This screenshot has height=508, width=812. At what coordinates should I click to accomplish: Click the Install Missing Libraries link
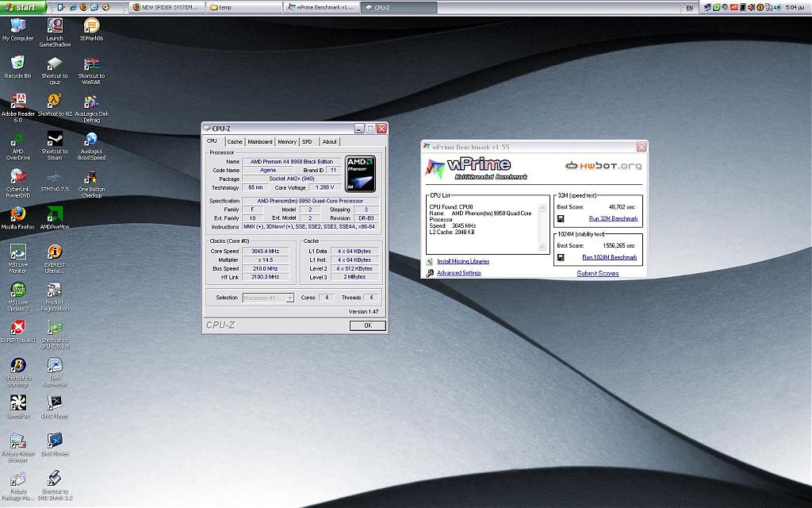(463, 261)
